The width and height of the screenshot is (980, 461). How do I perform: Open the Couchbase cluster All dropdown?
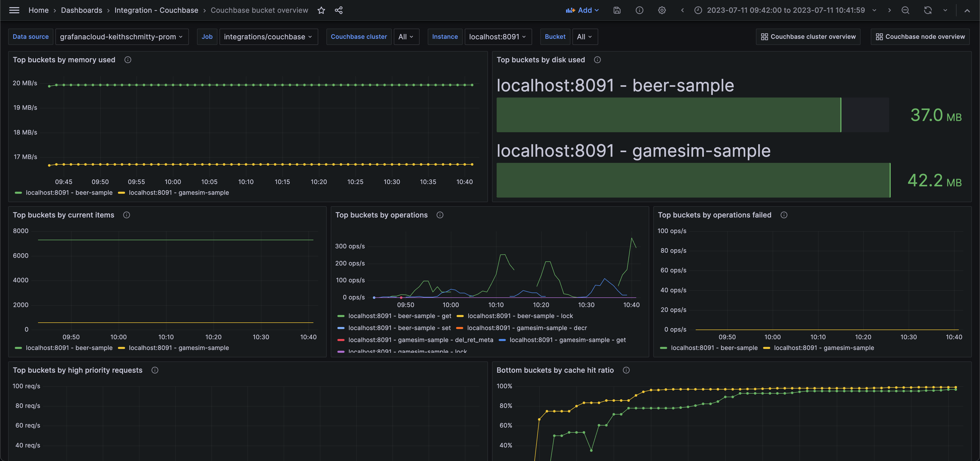click(x=406, y=37)
